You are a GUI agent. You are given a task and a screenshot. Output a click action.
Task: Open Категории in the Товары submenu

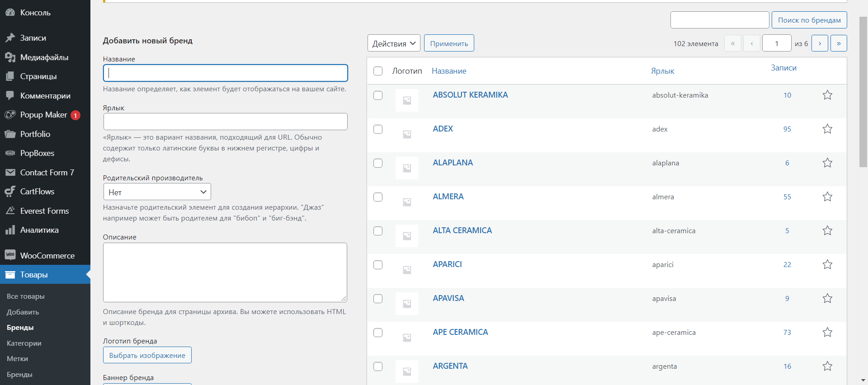tap(24, 343)
